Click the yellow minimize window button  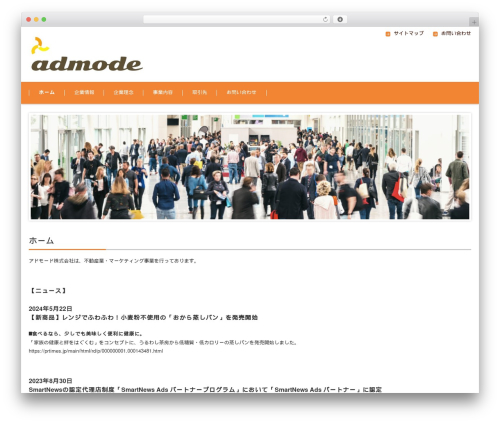pyautogui.click(x=36, y=19)
